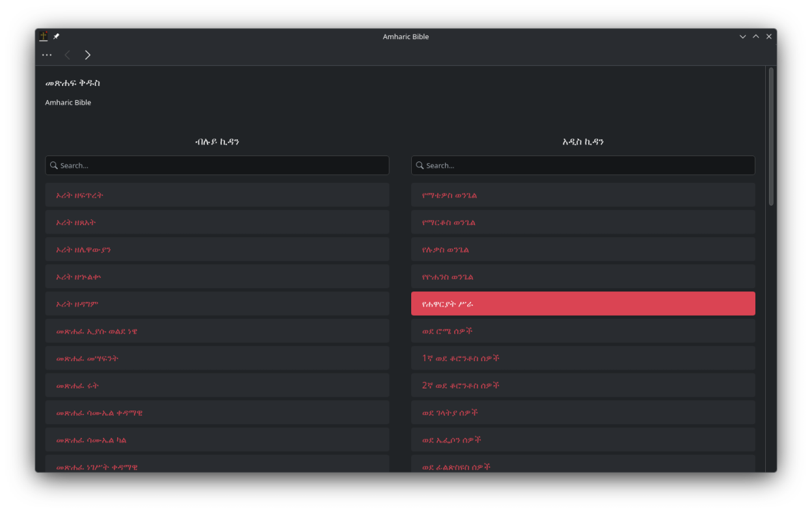Click the search magnifier in the right search box

point(420,165)
